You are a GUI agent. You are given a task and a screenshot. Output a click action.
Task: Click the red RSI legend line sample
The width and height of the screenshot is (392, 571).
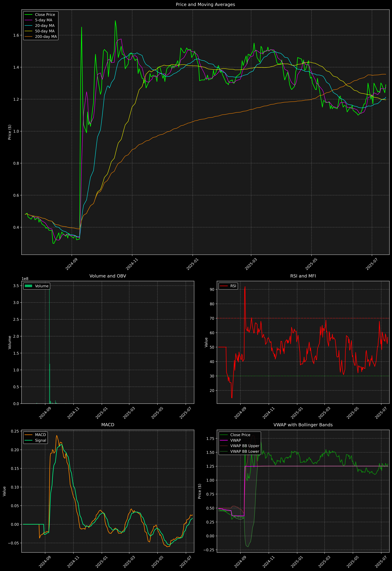pyautogui.click(x=224, y=286)
